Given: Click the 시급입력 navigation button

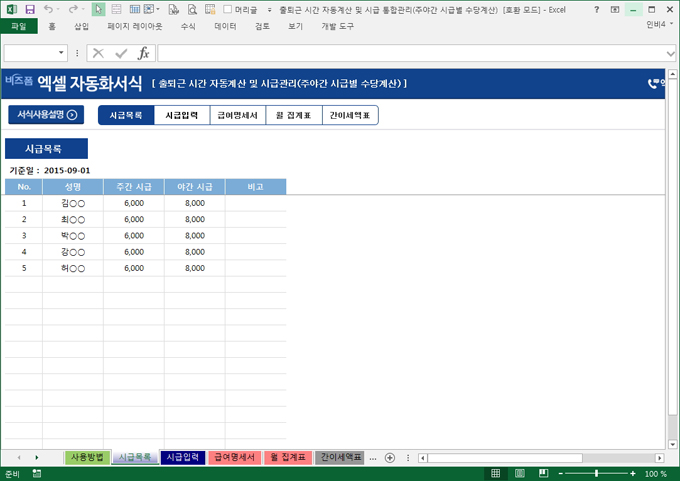Looking at the screenshot, I should point(181,115).
